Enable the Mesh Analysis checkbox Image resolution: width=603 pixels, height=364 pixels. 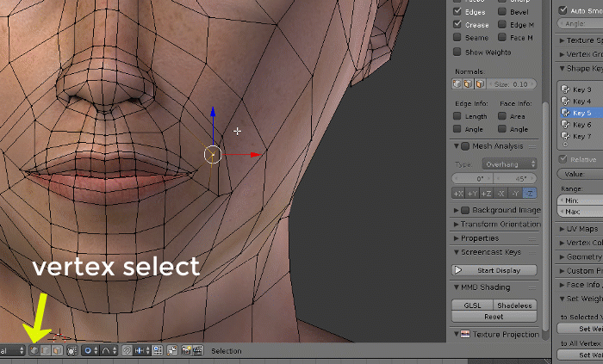465,146
